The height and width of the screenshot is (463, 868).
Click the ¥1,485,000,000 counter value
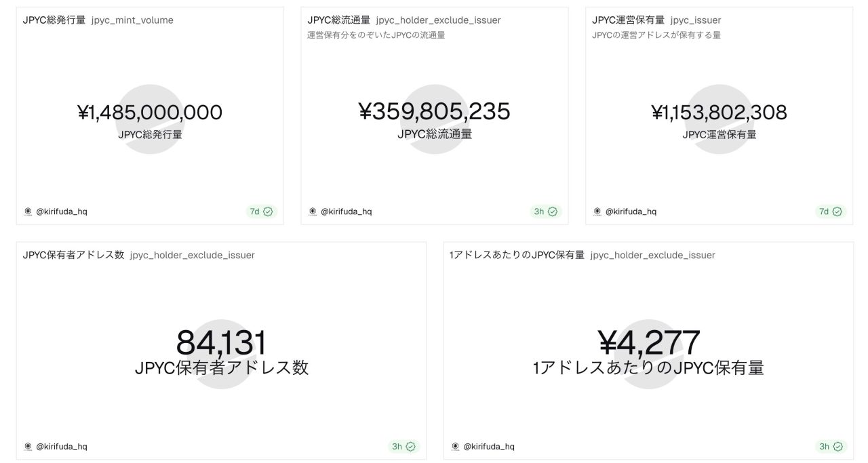(x=150, y=113)
